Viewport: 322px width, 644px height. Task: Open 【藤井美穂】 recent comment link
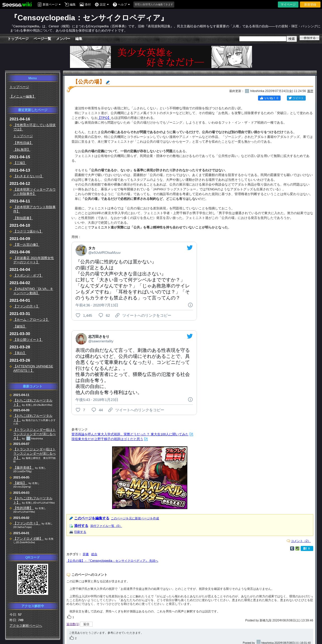[x=23, y=467]
